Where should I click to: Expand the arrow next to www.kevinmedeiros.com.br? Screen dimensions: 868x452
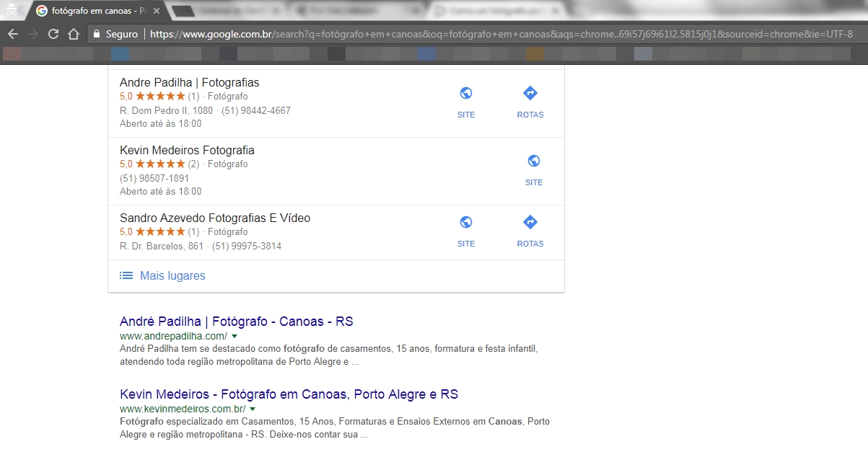253,409
